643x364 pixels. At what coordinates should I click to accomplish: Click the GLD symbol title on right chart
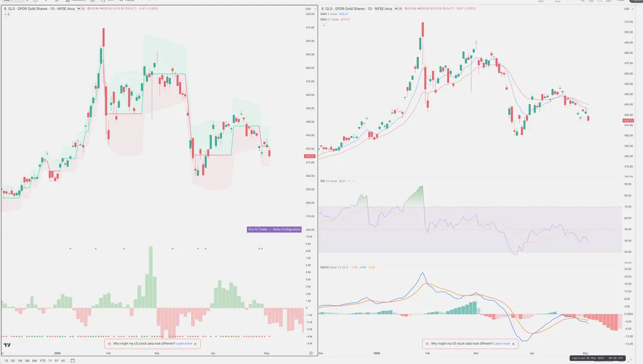point(360,9)
